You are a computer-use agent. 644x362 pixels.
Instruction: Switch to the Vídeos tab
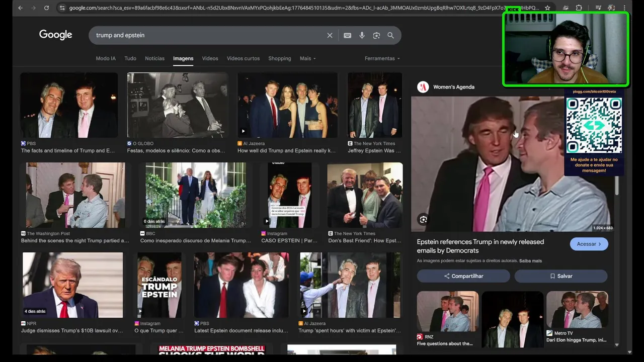point(210,58)
